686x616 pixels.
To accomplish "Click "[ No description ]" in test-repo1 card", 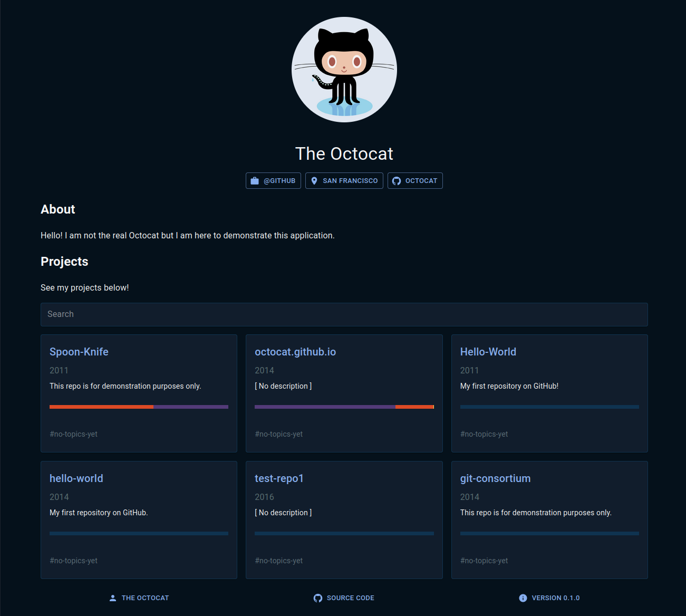I will pyautogui.click(x=283, y=513).
